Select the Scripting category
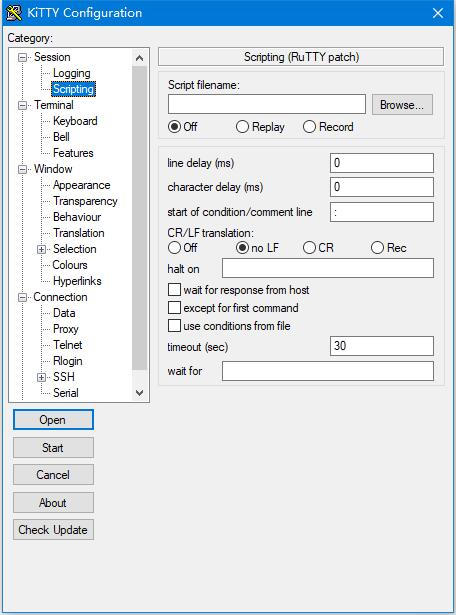Image resolution: width=456 pixels, height=615 pixels. point(73,89)
